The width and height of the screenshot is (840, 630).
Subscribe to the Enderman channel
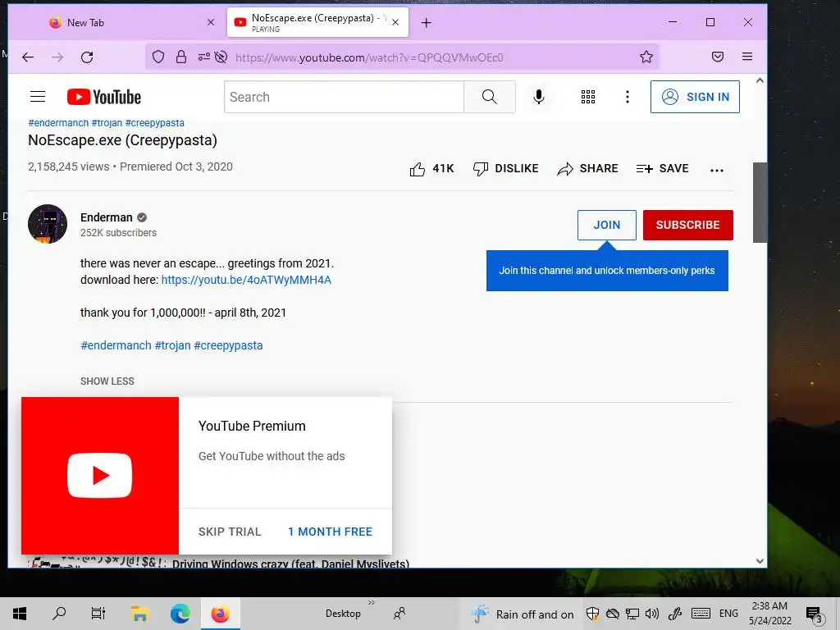click(688, 225)
